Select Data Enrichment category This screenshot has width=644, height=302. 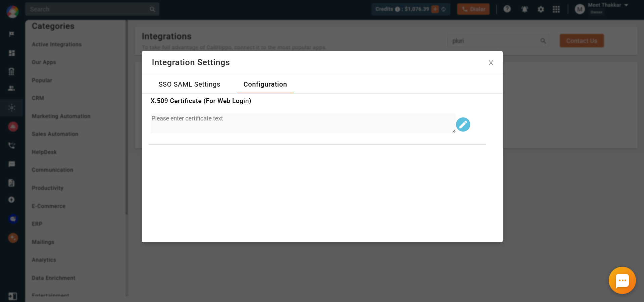click(x=54, y=278)
